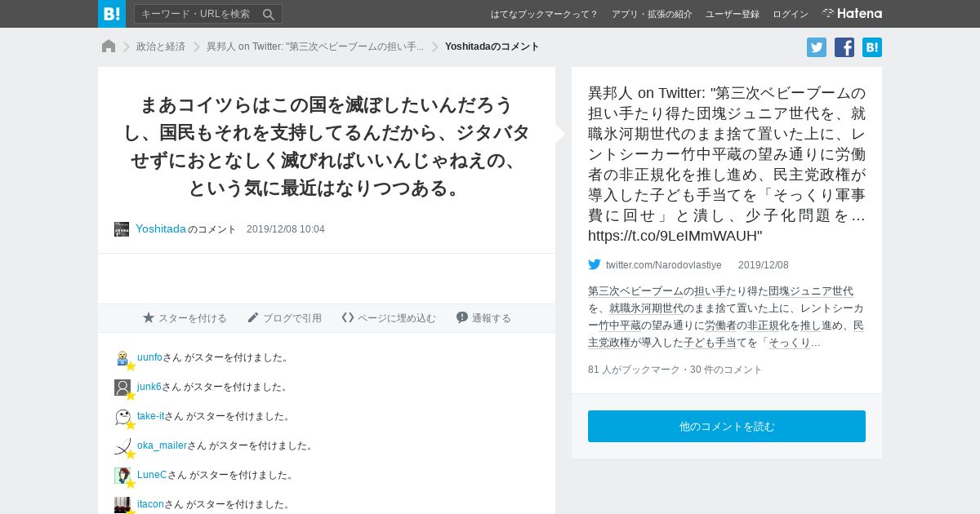Open the article title 異邦人 on Twitter
The height and width of the screenshot is (514, 980).
pos(727,164)
